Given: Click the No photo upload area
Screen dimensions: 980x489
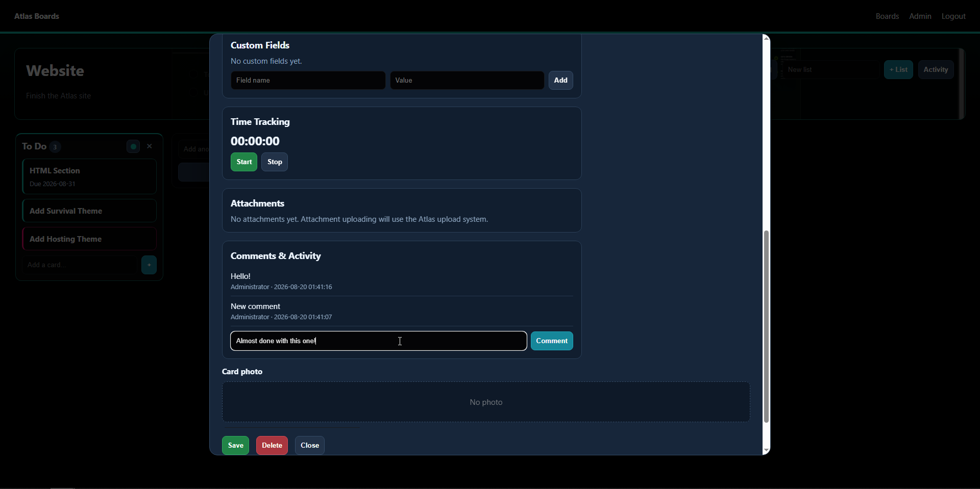Looking at the screenshot, I should click(x=486, y=402).
